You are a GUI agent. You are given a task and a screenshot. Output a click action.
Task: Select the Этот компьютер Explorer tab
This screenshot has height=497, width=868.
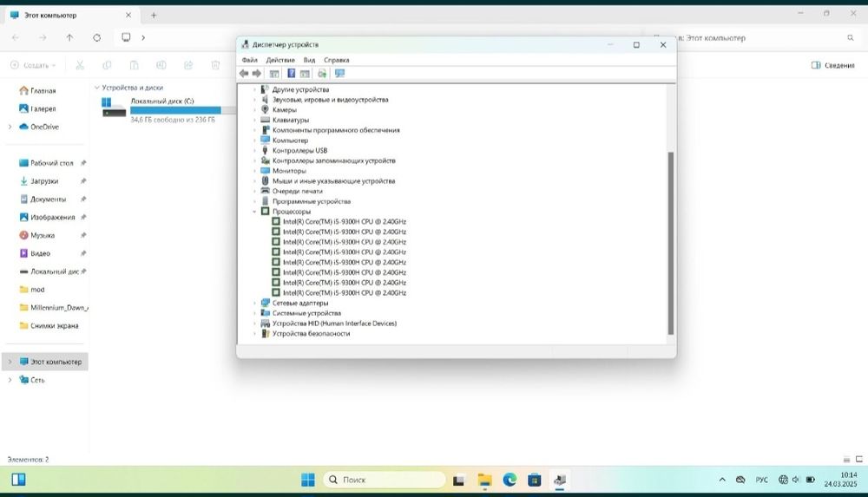coord(71,16)
